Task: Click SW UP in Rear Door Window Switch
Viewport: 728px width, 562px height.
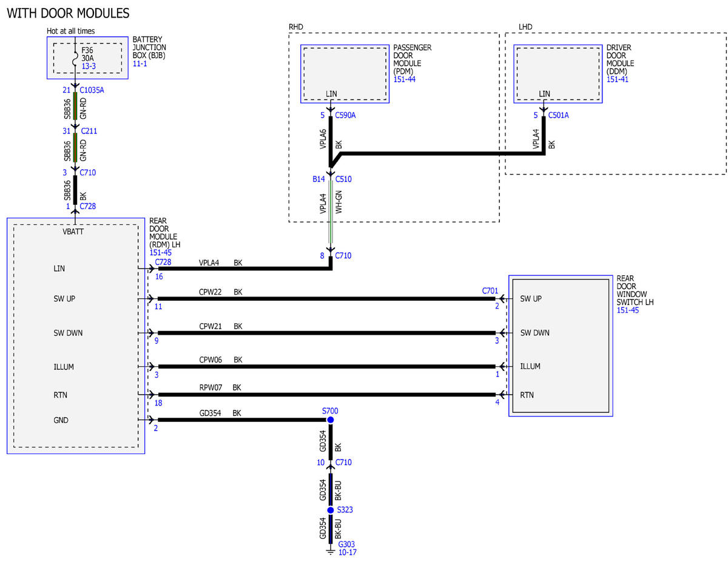Action: [531, 299]
